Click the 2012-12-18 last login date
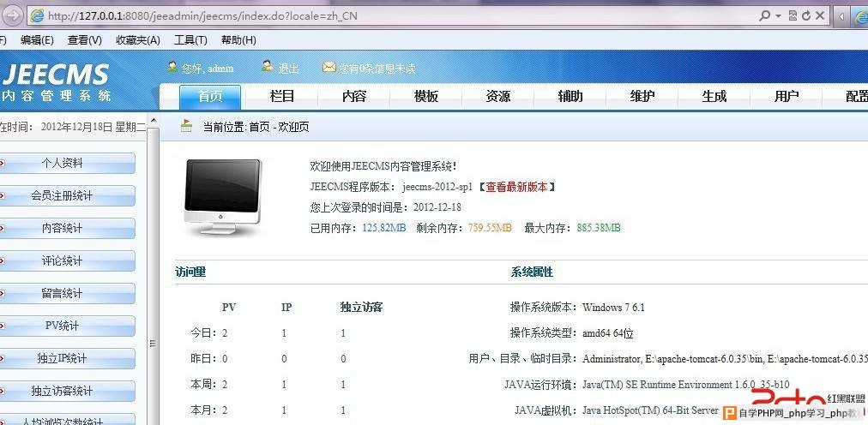This screenshot has height=425, width=868. coord(437,207)
